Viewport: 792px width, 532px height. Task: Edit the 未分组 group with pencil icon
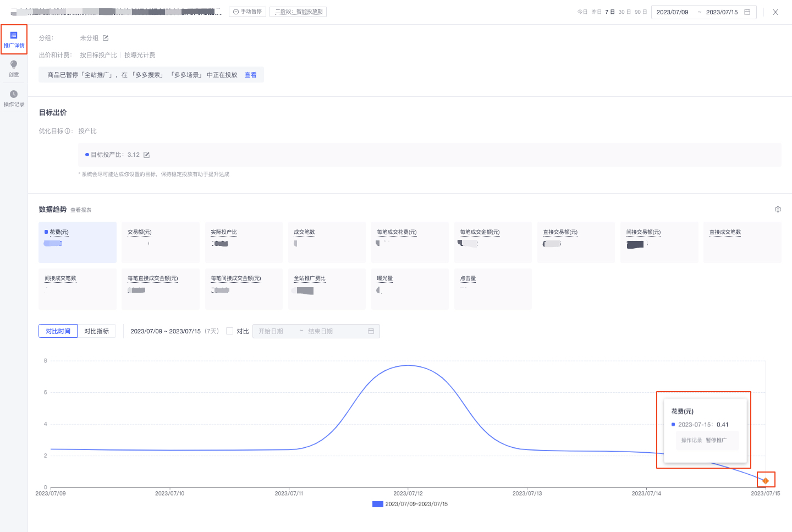106,38
